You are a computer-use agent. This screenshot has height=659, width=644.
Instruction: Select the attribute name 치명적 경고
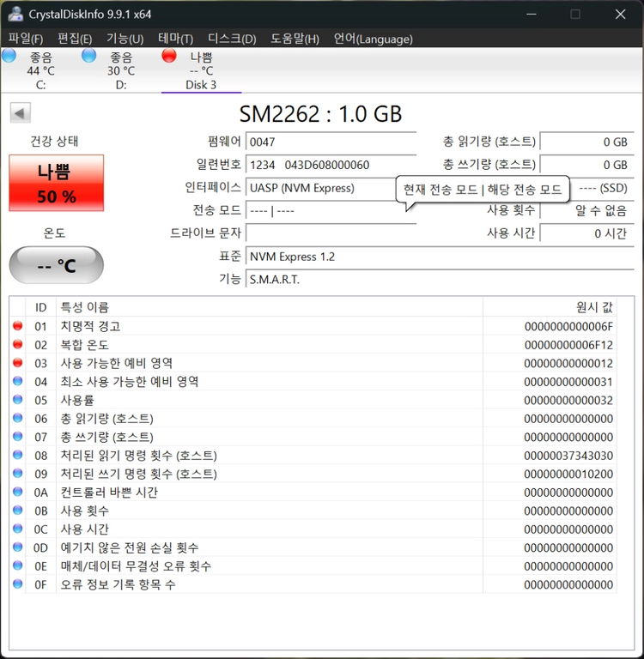(x=90, y=326)
